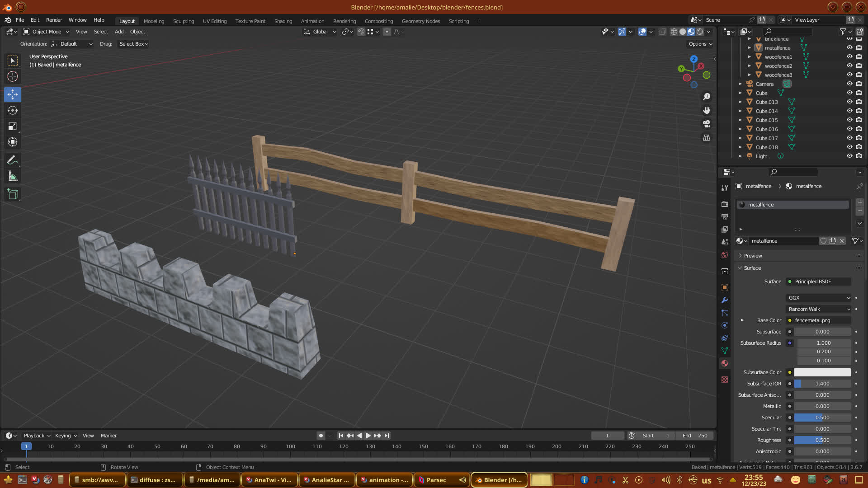Select the Scale tool
The height and width of the screenshot is (488, 868).
(x=13, y=127)
